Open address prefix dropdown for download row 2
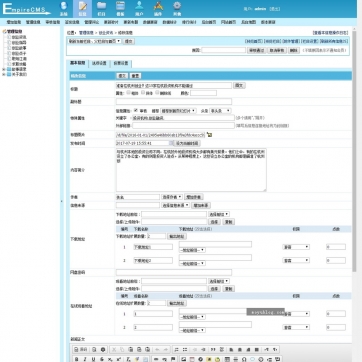Viewport: 362px width, 362px height. click(x=192, y=263)
